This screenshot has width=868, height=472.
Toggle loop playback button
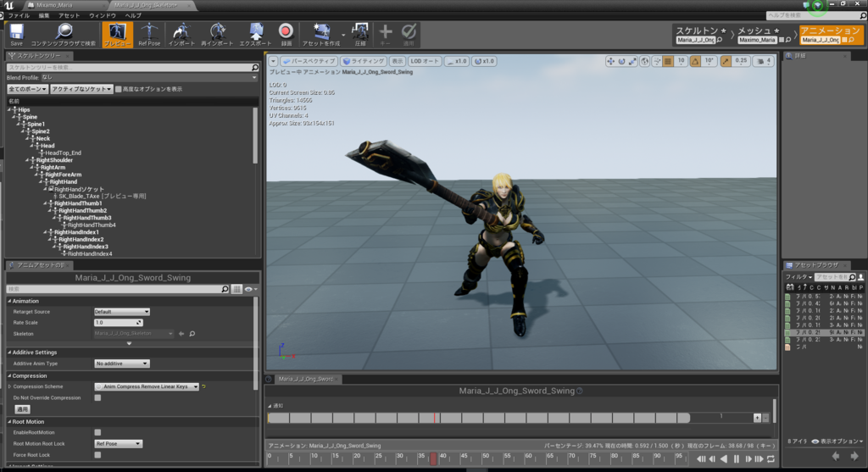pos(771,458)
